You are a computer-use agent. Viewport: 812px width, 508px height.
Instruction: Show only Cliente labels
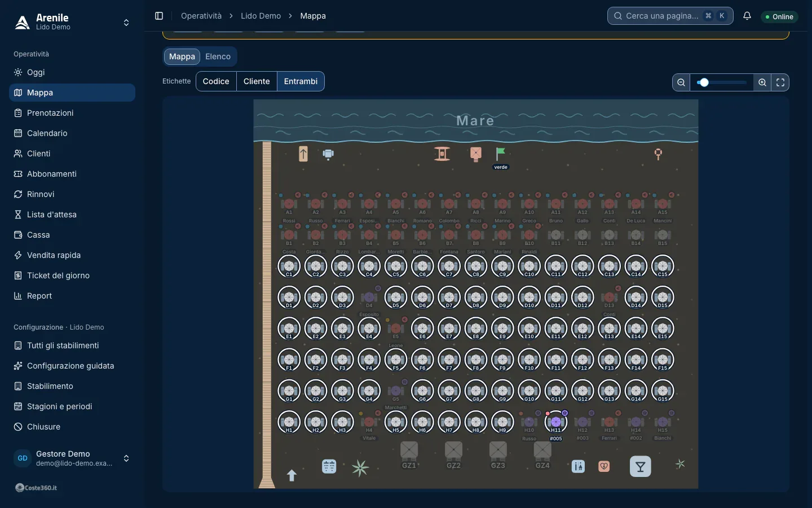(x=257, y=81)
